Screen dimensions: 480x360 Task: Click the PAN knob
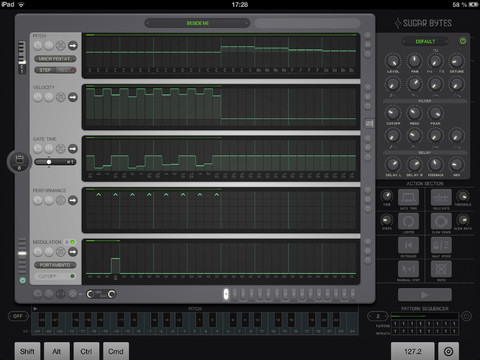[x=414, y=61]
